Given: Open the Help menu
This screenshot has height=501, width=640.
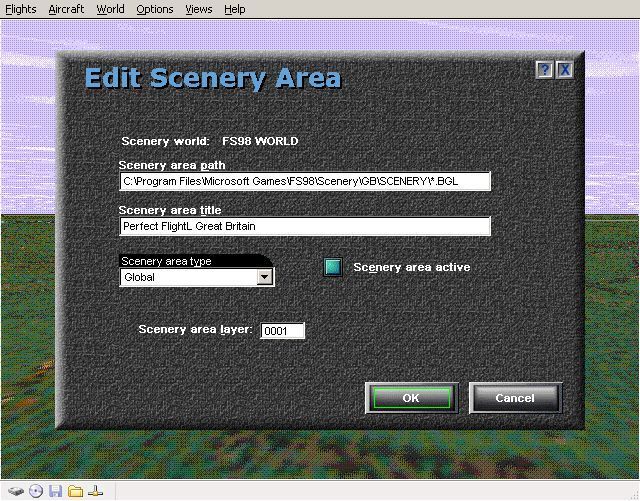Looking at the screenshot, I should pos(235,9).
